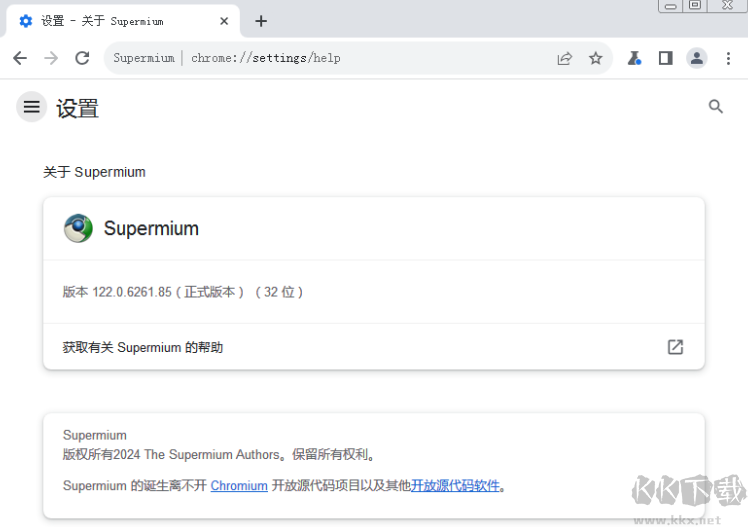The width and height of the screenshot is (748, 527).
Task: Search settings with the magnifier icon
Action: point(716,106)
